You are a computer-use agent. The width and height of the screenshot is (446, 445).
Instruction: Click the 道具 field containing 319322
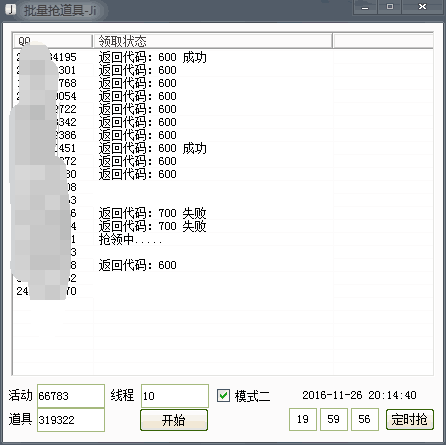tap(71, 420)
